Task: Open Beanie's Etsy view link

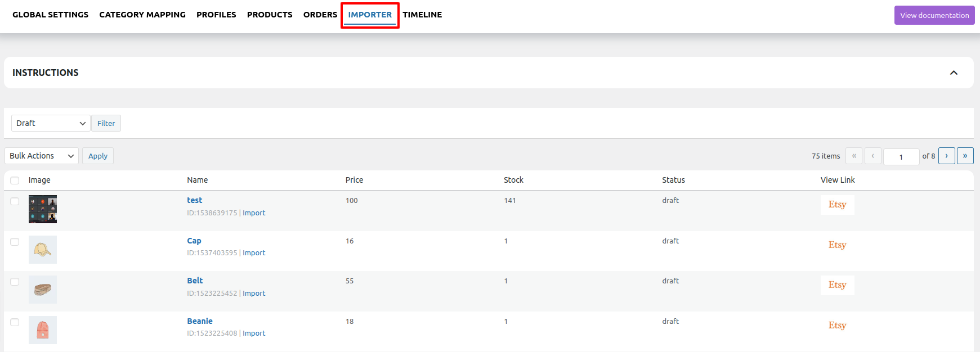Action: point(837,326)
